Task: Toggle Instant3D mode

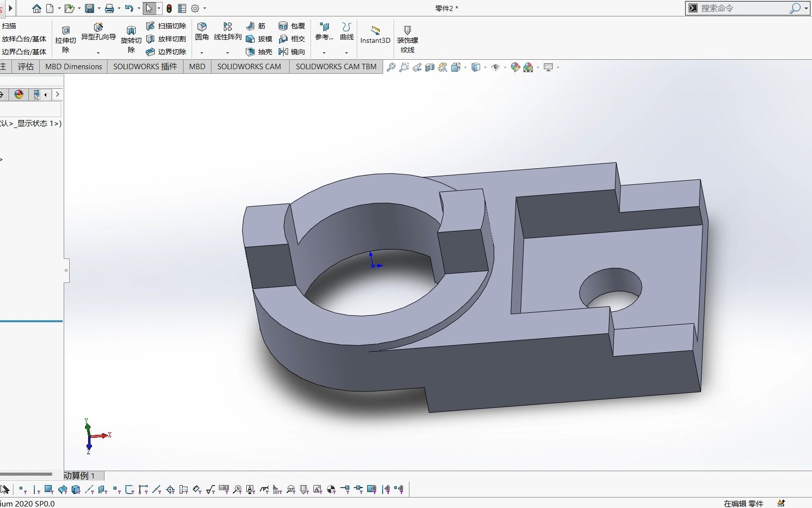Action: pos(375,35)
